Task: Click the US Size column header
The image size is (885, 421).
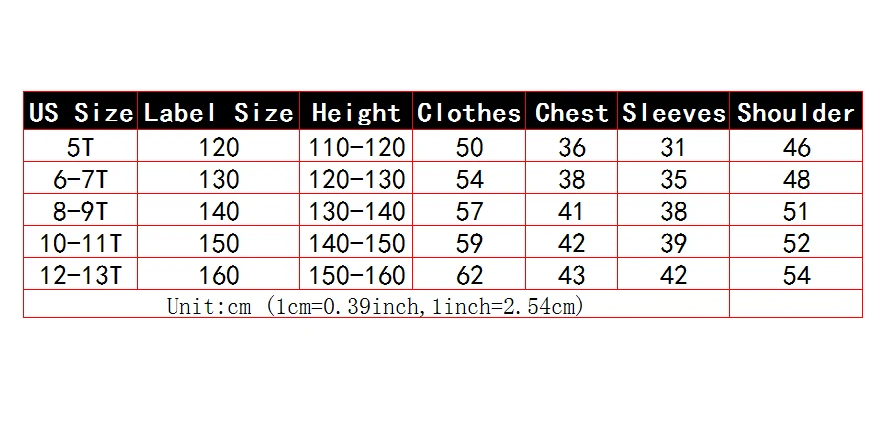Action: [80, 111]
